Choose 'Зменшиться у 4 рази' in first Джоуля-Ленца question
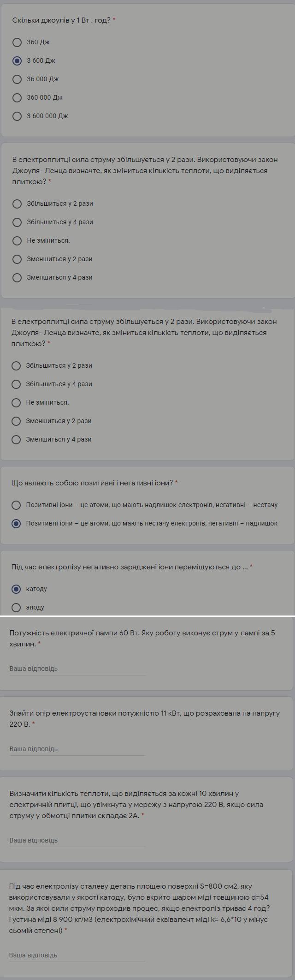 pos(17,278)
